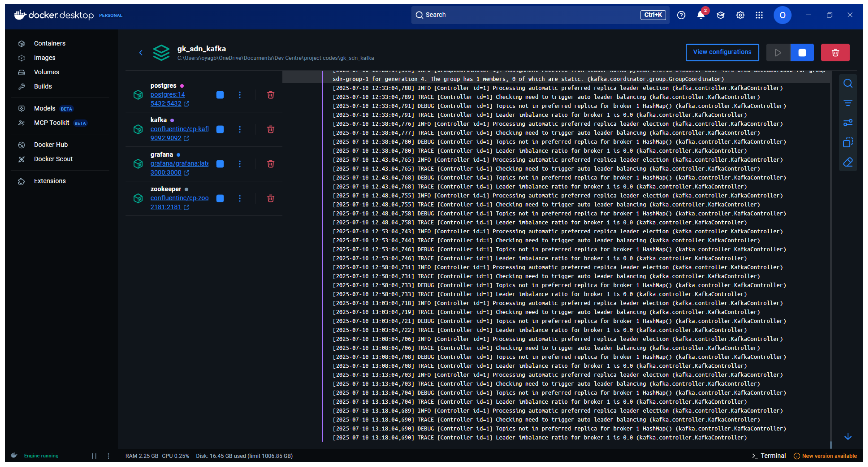Viewport: 868px width, 467px height.
Task: Clear logs with the eraser icon
Action: [x=848, y=162]
